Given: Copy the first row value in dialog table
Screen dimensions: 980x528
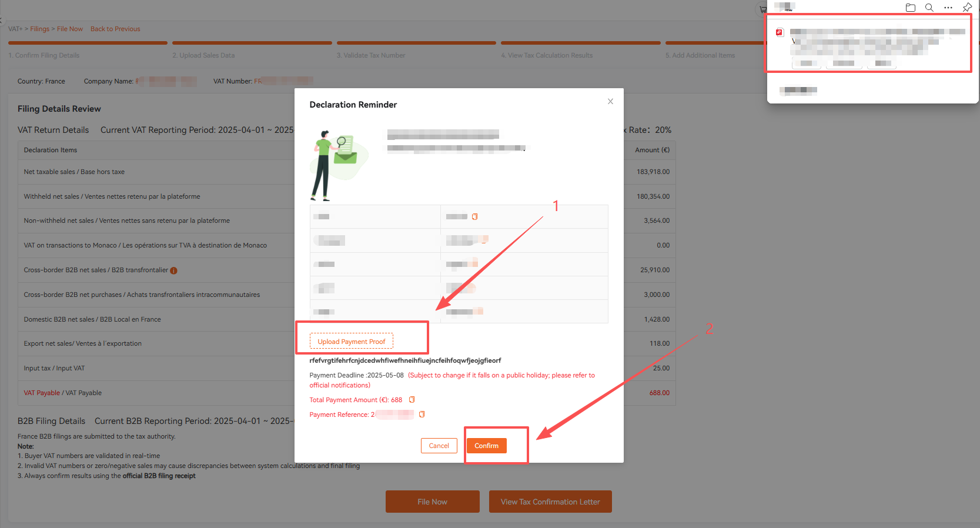Looking at the screenshot, I should click(474, 216).
